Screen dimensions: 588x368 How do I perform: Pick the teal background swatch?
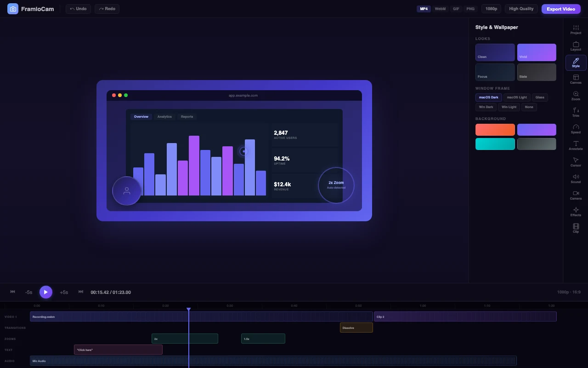click(x=495, y=144)
